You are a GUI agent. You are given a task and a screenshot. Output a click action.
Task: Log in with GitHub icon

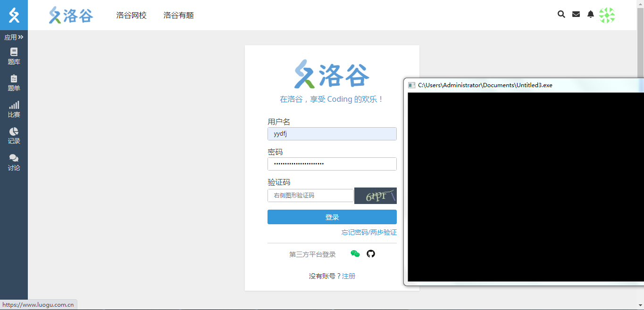point(371,253)
